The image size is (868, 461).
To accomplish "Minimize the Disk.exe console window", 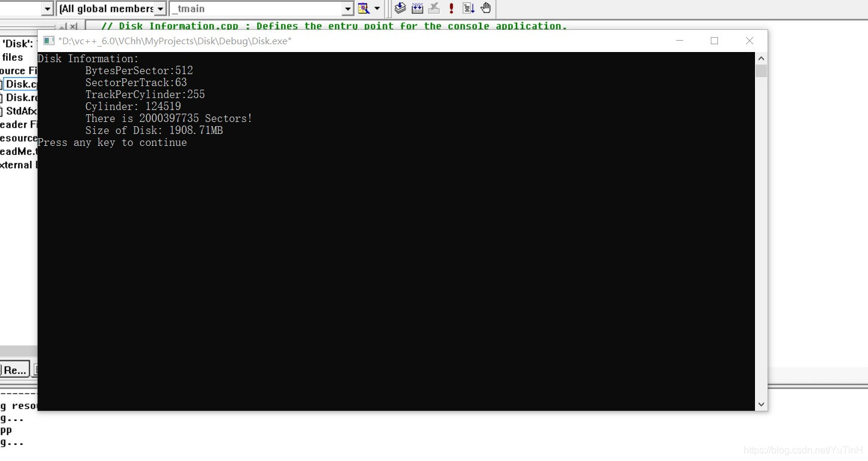I will pyautogui.click(x=680, y=41).
